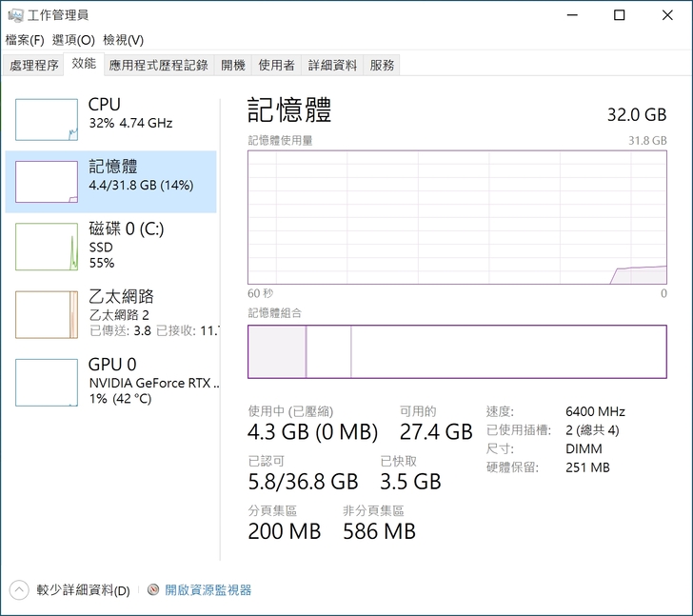Switch to the 詳細資料 tab

(x=332, y=66)
